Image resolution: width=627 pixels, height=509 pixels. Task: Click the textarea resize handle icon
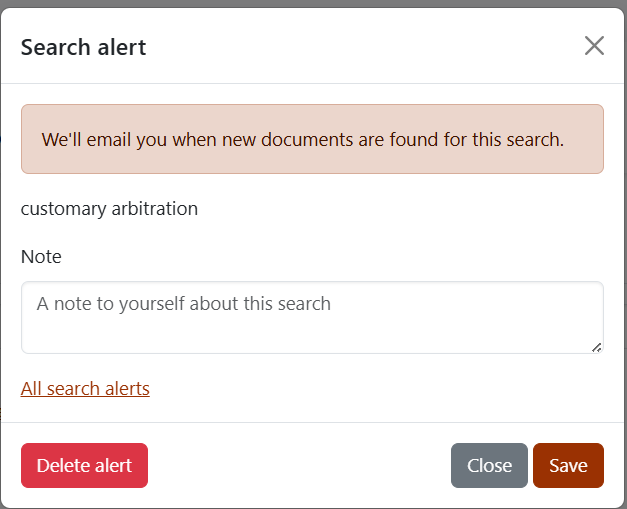pos(597,347)
